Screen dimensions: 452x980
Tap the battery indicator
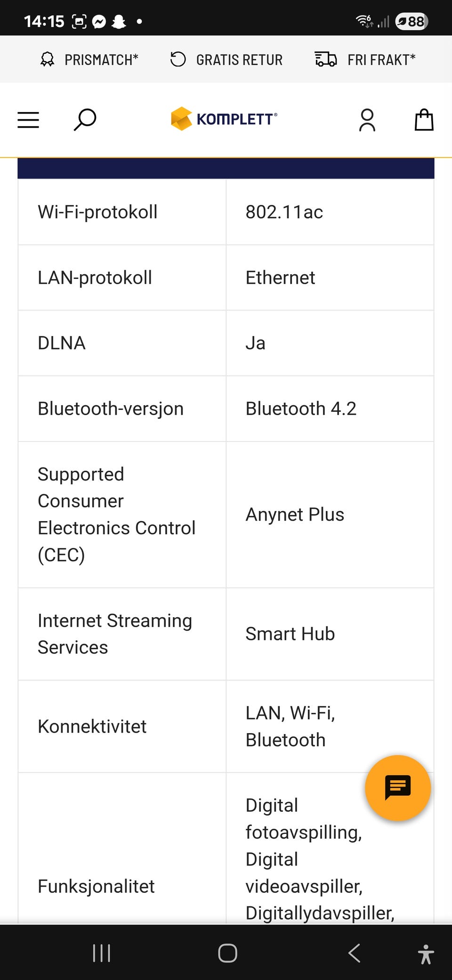(412, 22)
